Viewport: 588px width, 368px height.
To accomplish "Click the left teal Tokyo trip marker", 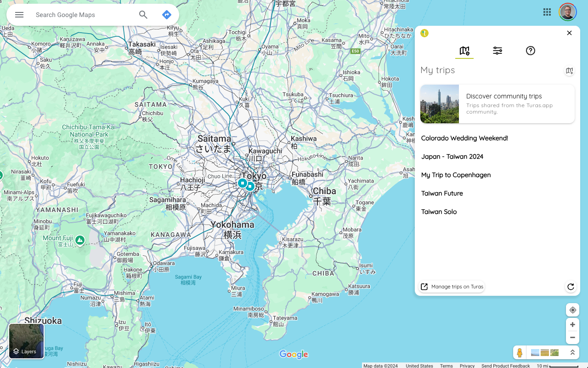I will [x=242, y=183].
